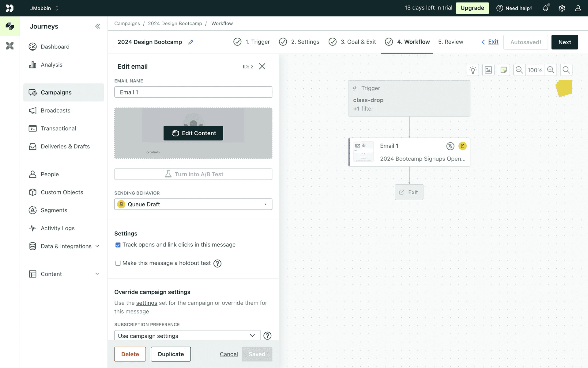Screen dimensions: 588x368
Task: Zoom out the workflow canvas
Action: pyautogui.click(x=519, y=70)
